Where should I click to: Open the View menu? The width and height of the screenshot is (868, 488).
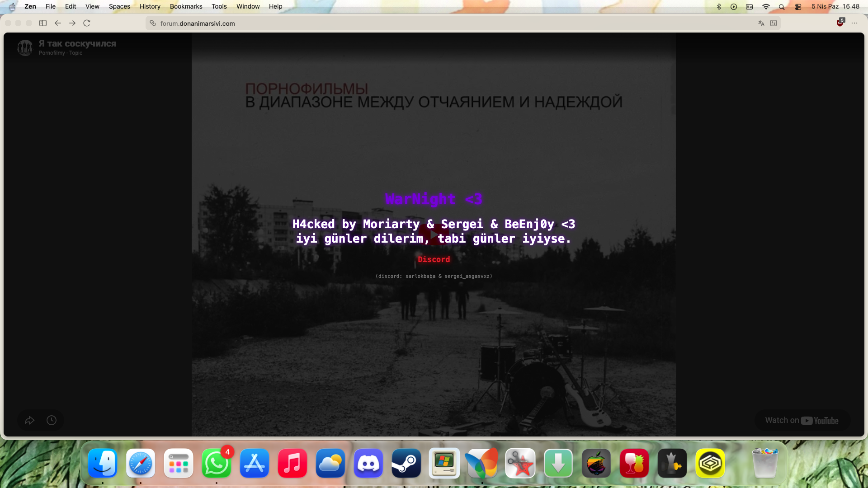point(92,6)
